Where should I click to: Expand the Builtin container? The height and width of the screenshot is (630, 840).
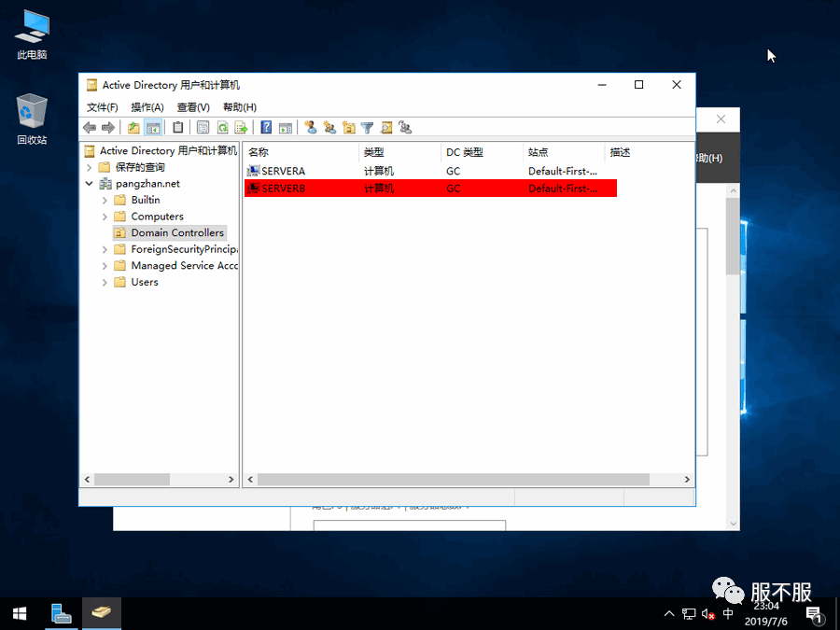click(105, 201)
